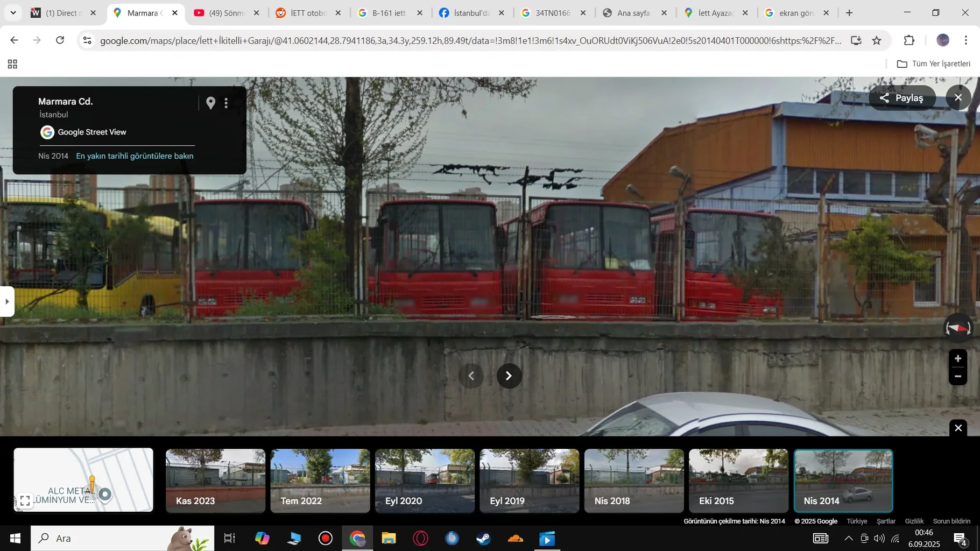Switch to the YouTube tab

221,12
